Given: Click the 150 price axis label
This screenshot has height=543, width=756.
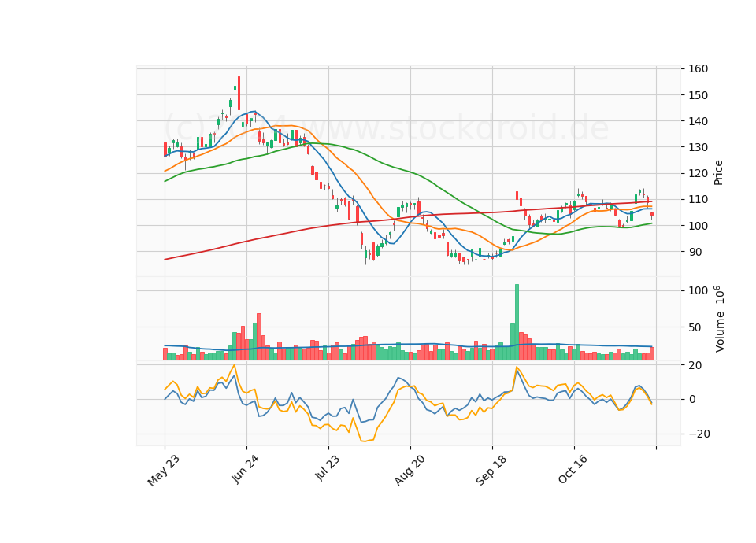Looking at the screenshot, I should (699, 95).
